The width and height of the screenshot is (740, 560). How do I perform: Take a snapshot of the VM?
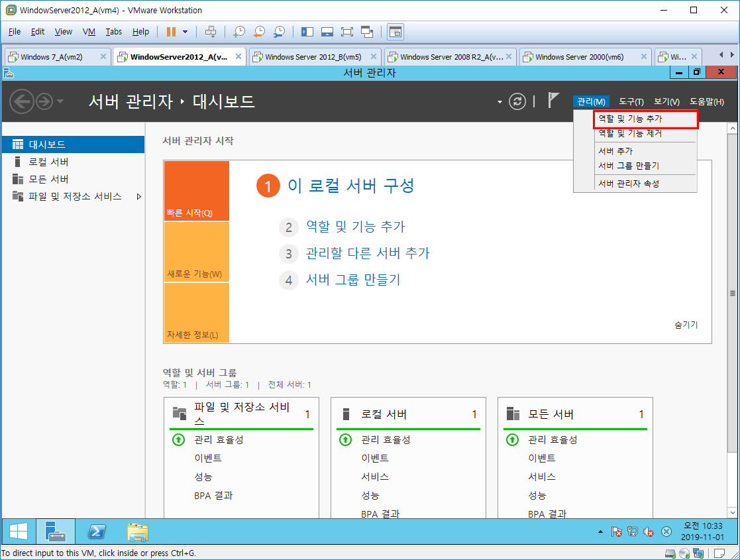[239, 32]
